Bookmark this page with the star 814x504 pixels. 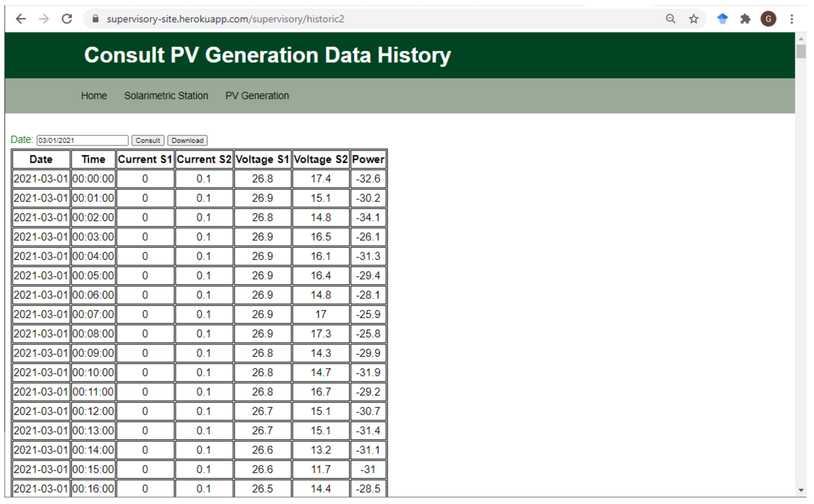pyautogui.click(x=694, y=19)
